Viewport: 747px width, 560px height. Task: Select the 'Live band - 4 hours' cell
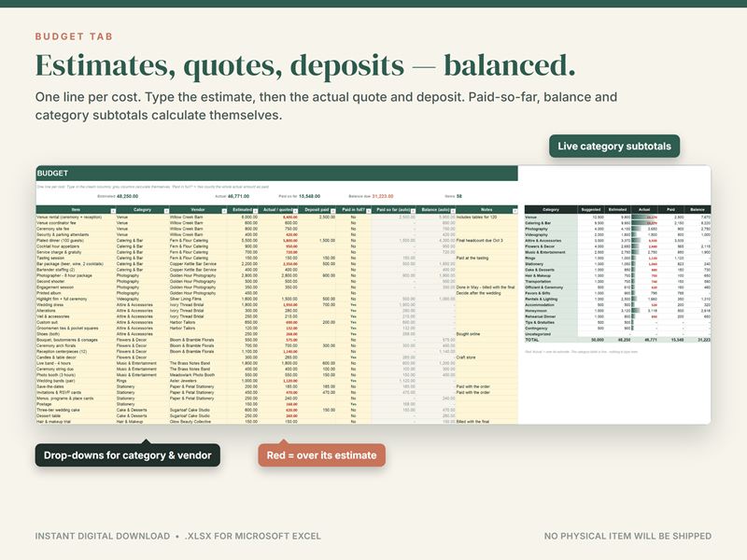76,363
